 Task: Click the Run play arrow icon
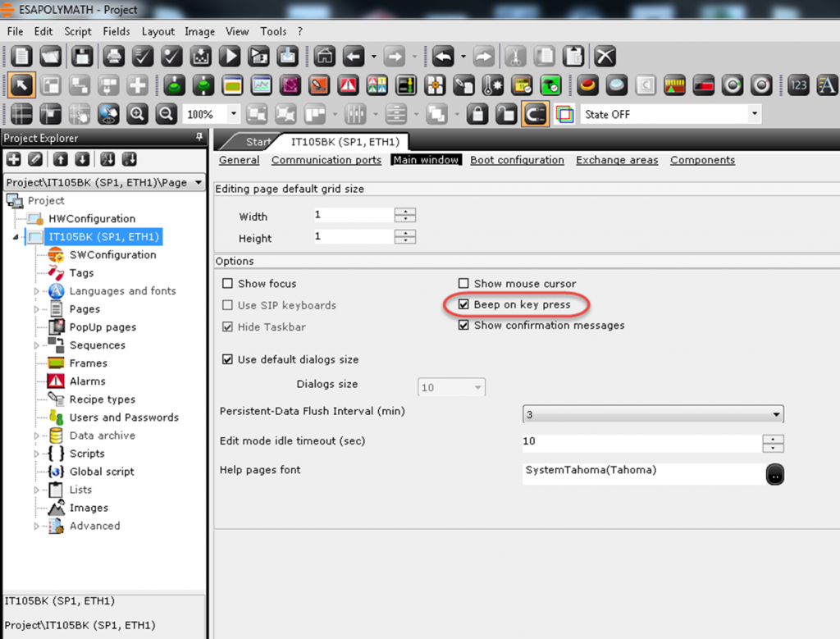click(x=230, y=57)
